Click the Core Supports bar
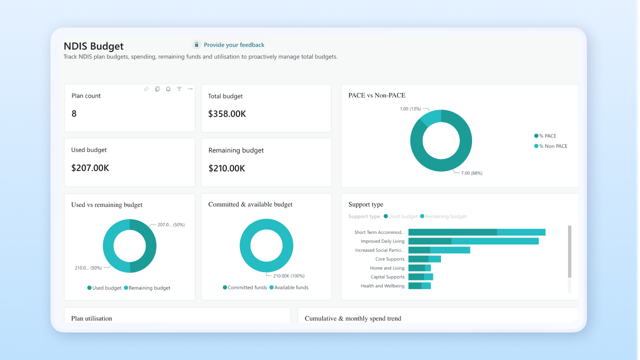Screen dimensions: 640x360 [424, 259]
